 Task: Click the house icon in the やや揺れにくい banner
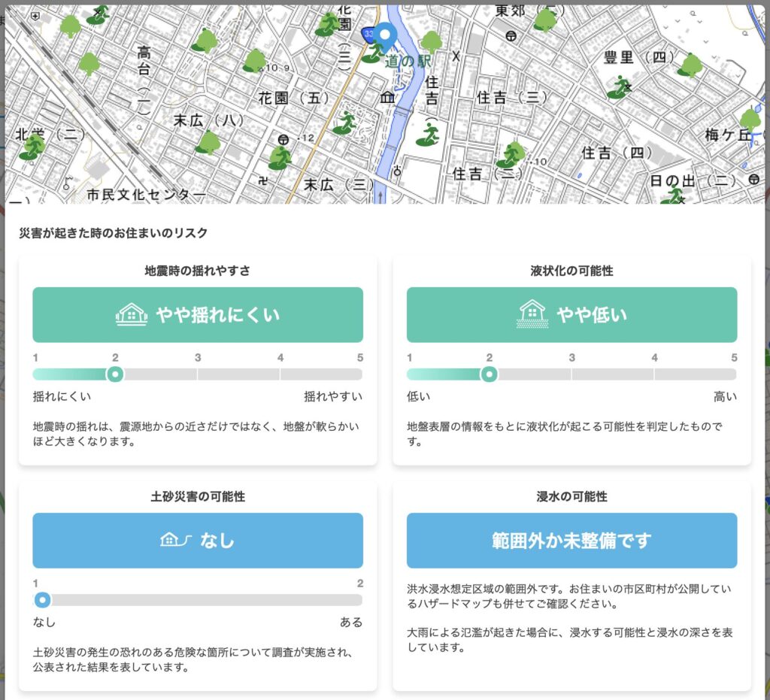coord(132,314)
